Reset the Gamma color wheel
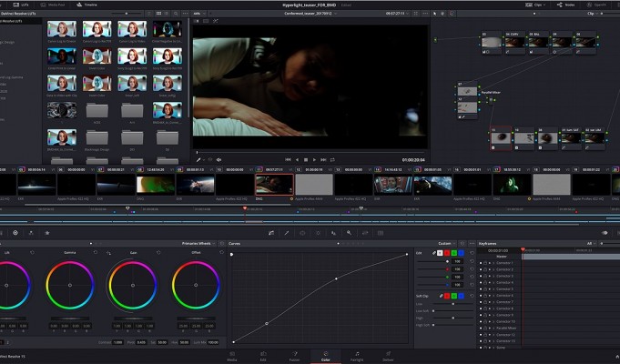 click(x=96, y=252)
